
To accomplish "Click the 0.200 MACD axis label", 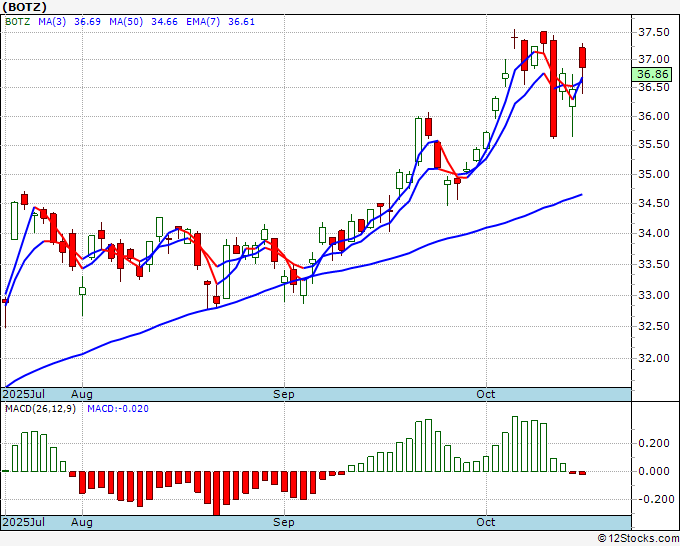I will pos(654,443).
